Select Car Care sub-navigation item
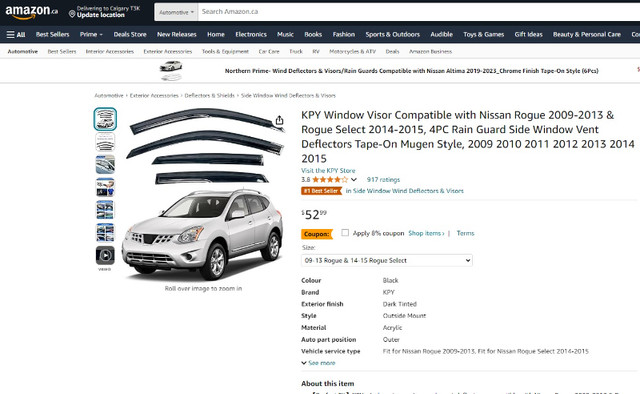The image size is (640, 394). [x=269, y=51]
